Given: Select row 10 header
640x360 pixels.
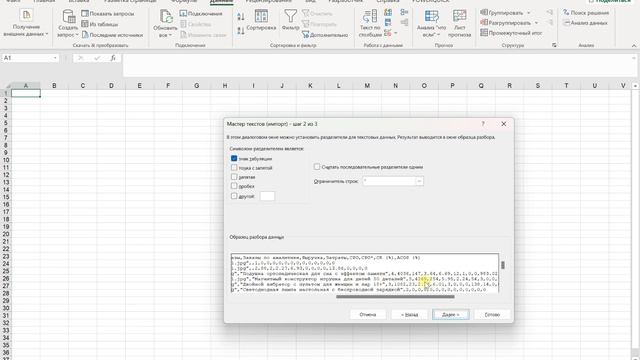Looking at the screenshot, I should (x=6, y=160).
